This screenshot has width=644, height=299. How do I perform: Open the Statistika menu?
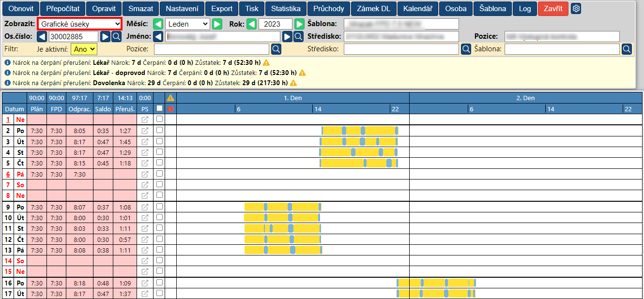tap(286, 9)
